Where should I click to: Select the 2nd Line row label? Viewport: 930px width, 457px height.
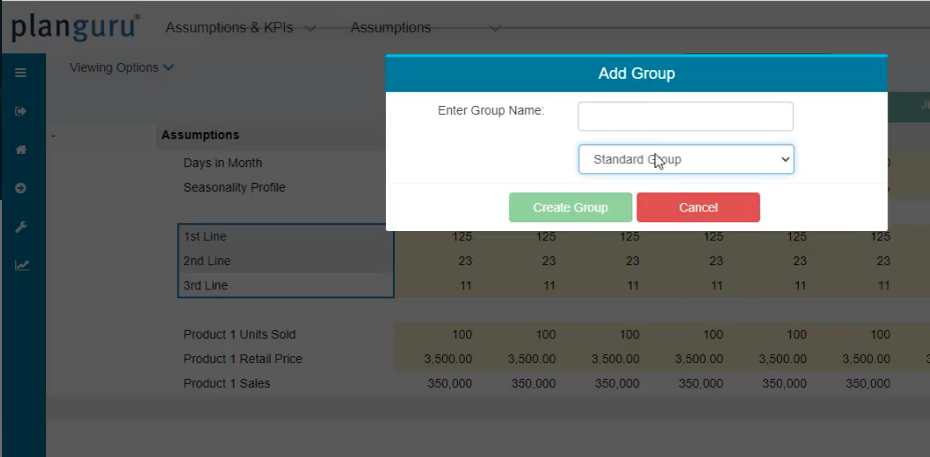point(207,261)
